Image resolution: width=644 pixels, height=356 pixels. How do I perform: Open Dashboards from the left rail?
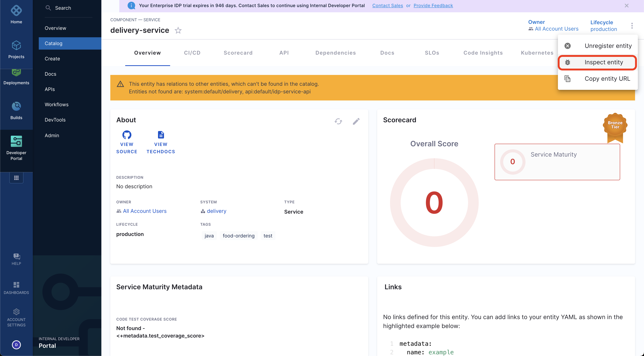(16, 288)
